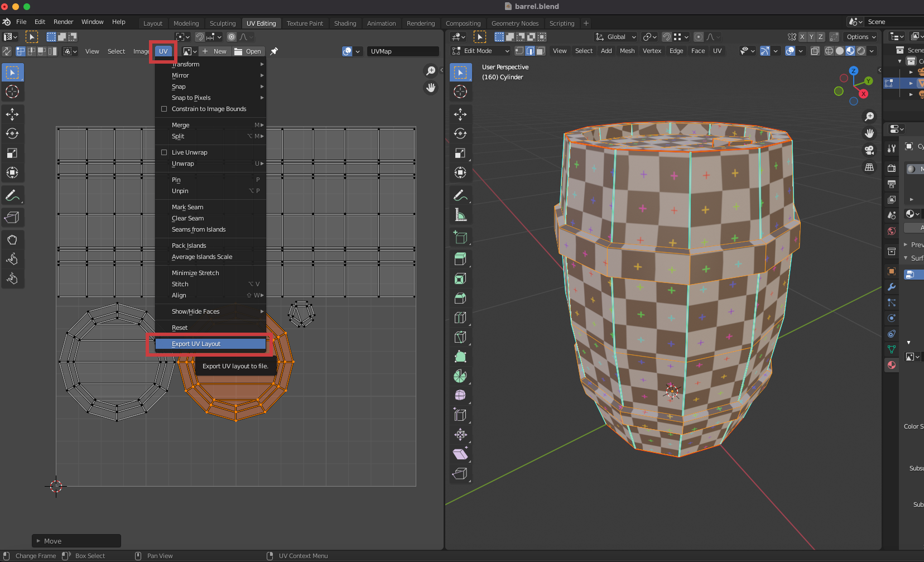The width and height of the screenshot is (924, 562).
Task: Select the Add Cube tool
Action: coord(460,237)
